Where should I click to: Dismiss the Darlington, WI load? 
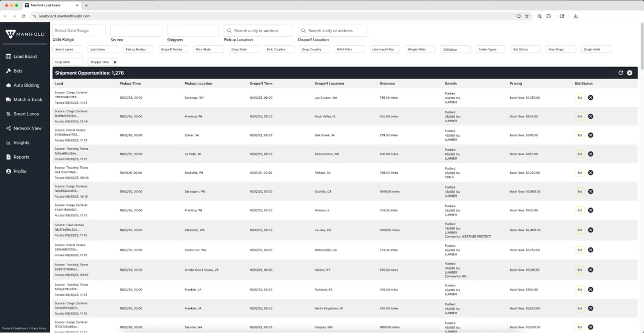(591, 191)
